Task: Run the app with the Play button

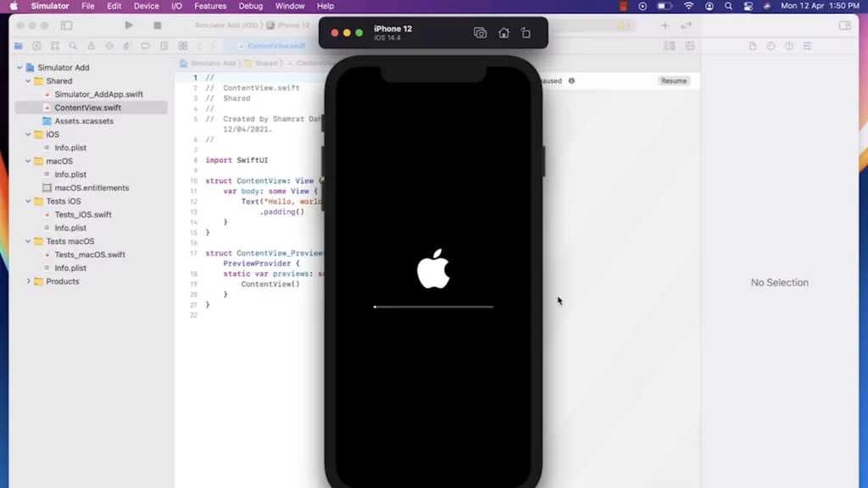Action: point(129,25)
